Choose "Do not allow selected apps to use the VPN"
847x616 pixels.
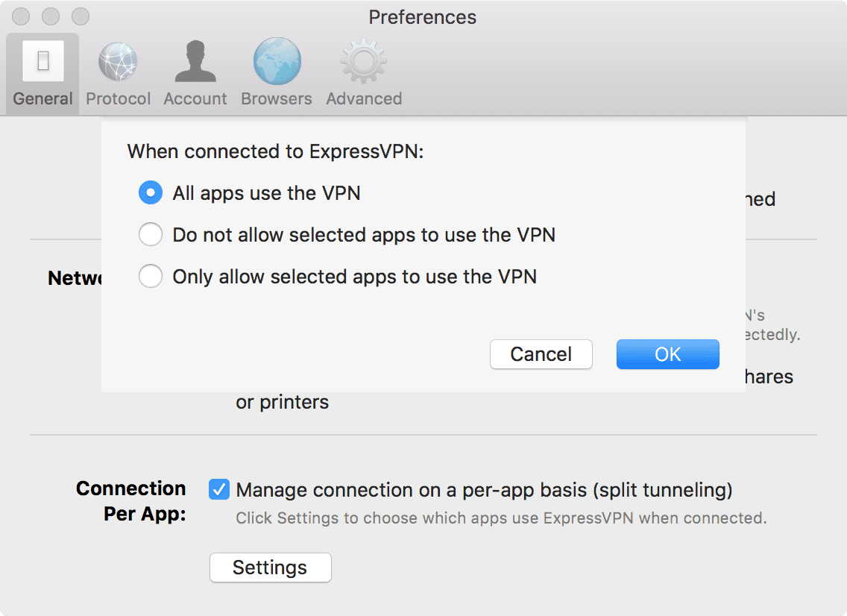(x=151, y=234)
